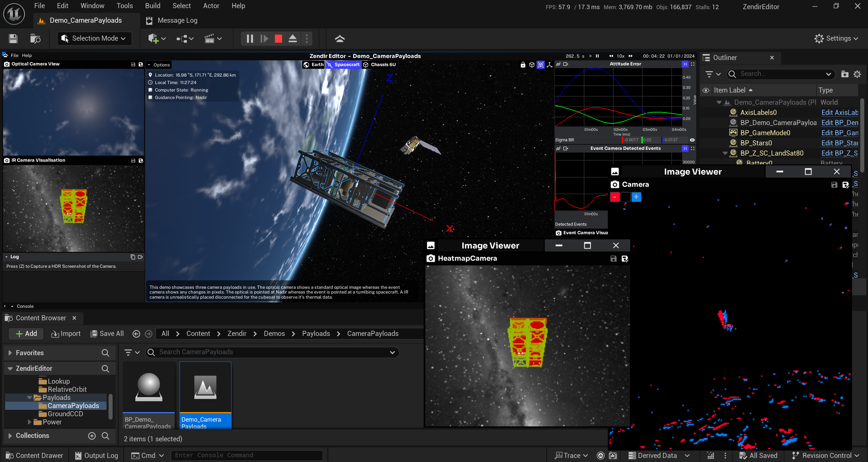Save the current level

(13, 38)
